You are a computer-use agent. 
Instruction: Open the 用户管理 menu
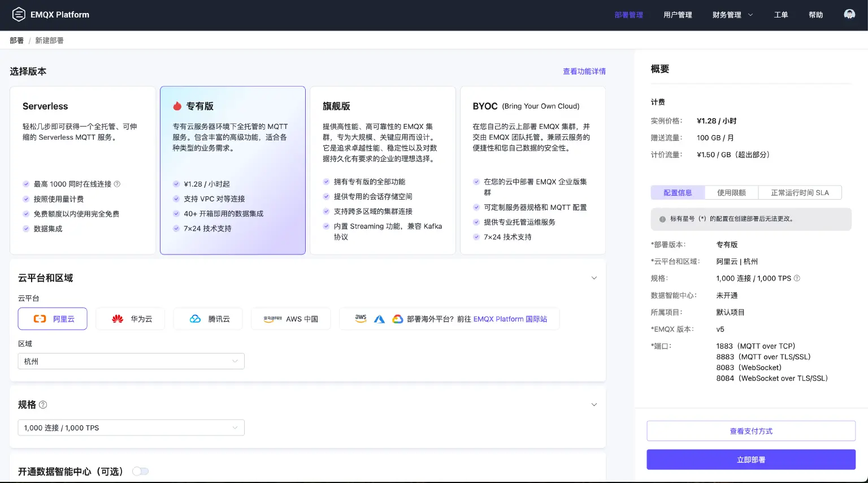(x=678, y=15)
